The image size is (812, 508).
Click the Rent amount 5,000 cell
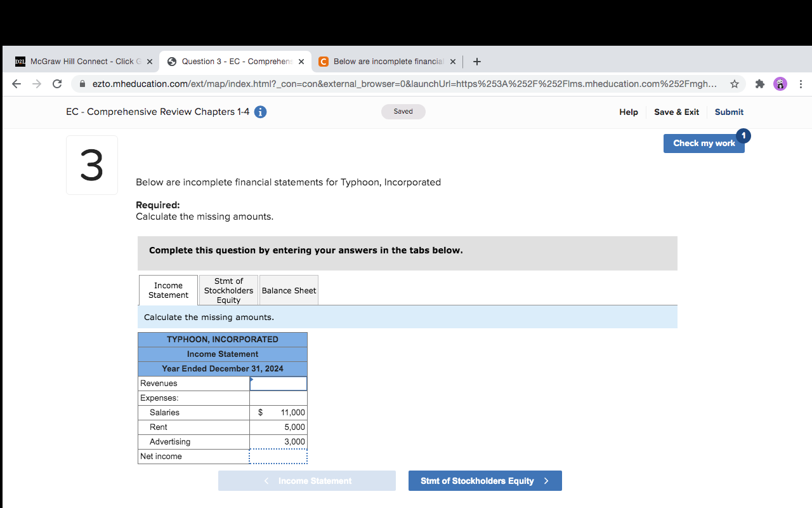(x=278, y=427)
